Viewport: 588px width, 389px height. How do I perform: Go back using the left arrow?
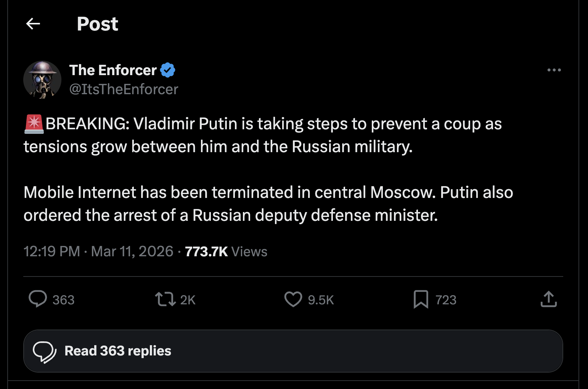click(x=33, y=24)
